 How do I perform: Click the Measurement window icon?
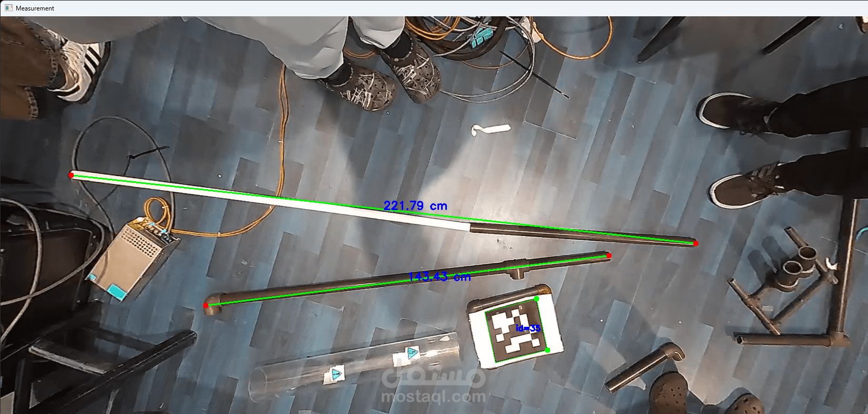8,8
